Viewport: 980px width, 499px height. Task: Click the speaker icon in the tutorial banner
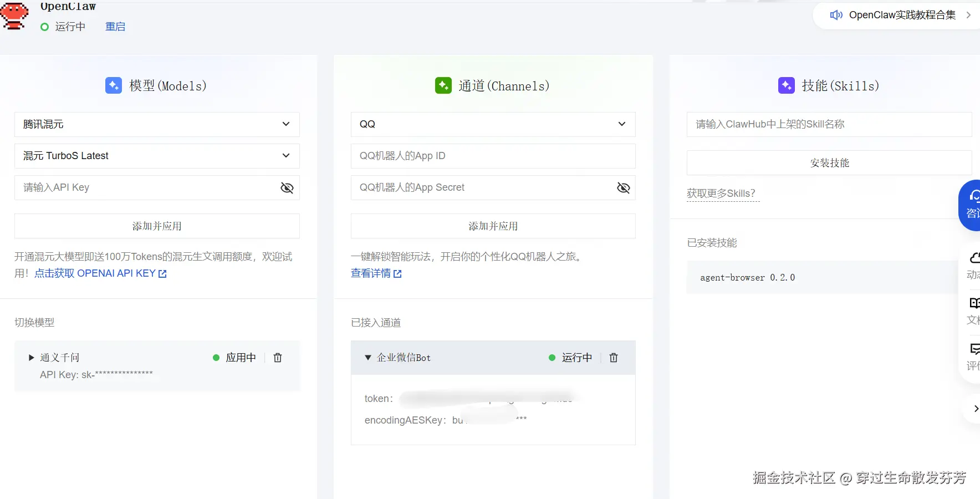pyautogui.click(x=836, y=15)
